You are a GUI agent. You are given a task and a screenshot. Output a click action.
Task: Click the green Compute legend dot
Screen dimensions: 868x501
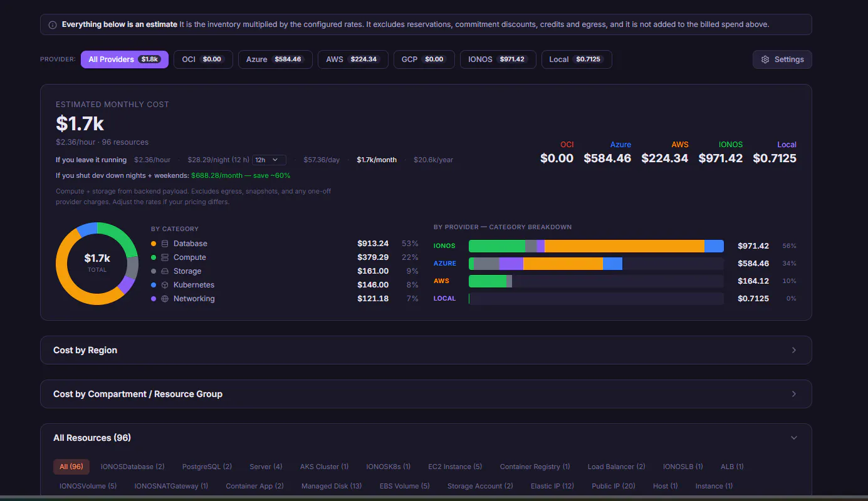[x=154, y=257]
